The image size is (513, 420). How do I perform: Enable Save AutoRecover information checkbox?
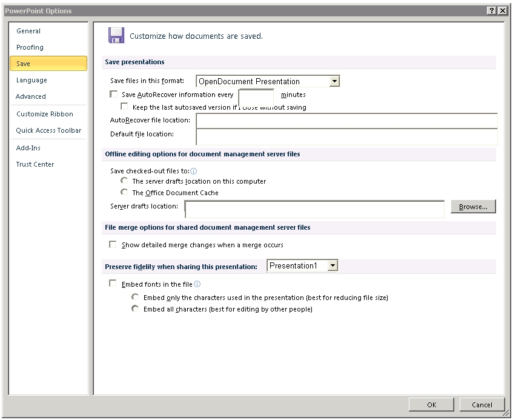(113, 95)
